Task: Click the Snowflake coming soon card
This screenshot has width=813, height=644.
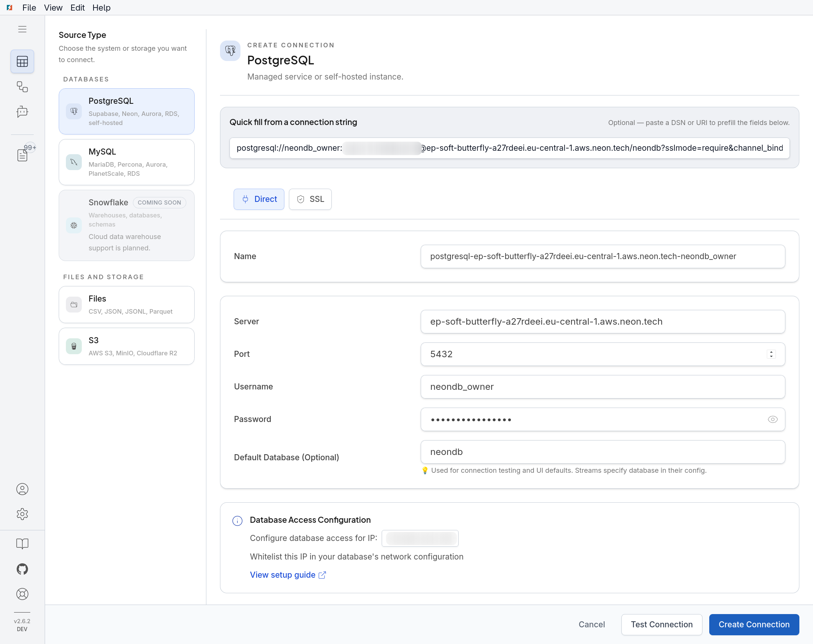Action: [x=126, y=225]
